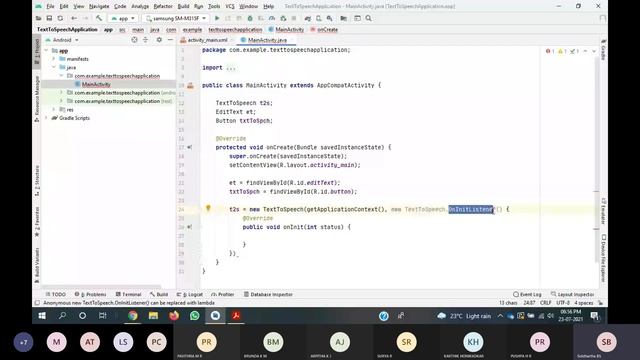Open the File menu
This screenshot has height=360, width=640.
click(50, 7)
